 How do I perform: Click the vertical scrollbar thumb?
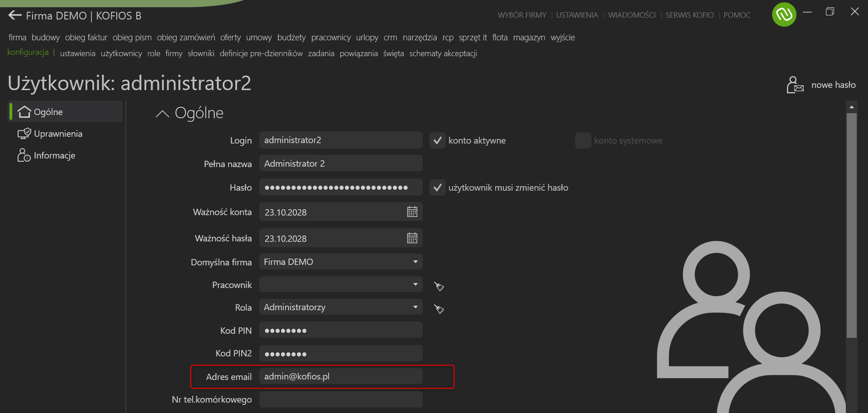click(851, 225)
